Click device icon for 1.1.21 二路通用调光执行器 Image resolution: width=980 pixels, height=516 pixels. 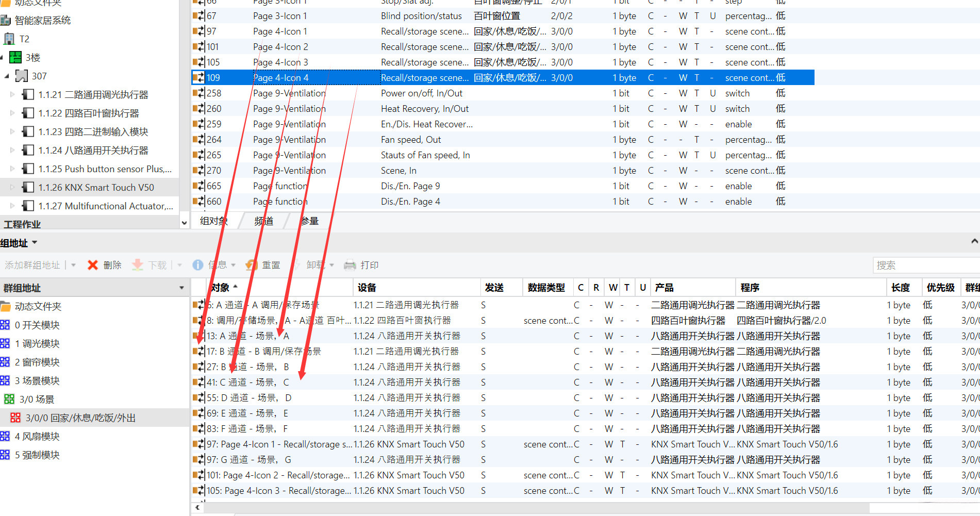28,95
